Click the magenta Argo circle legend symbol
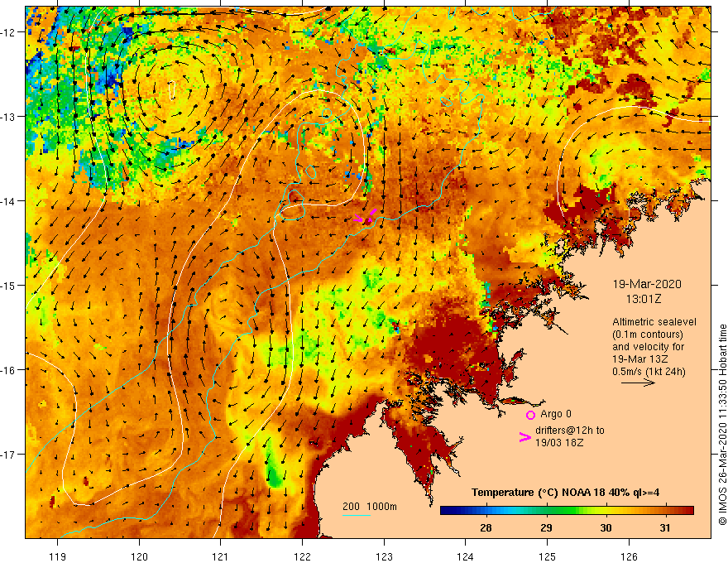This screenshot has width=728, height=563. (x=530, y=415)
